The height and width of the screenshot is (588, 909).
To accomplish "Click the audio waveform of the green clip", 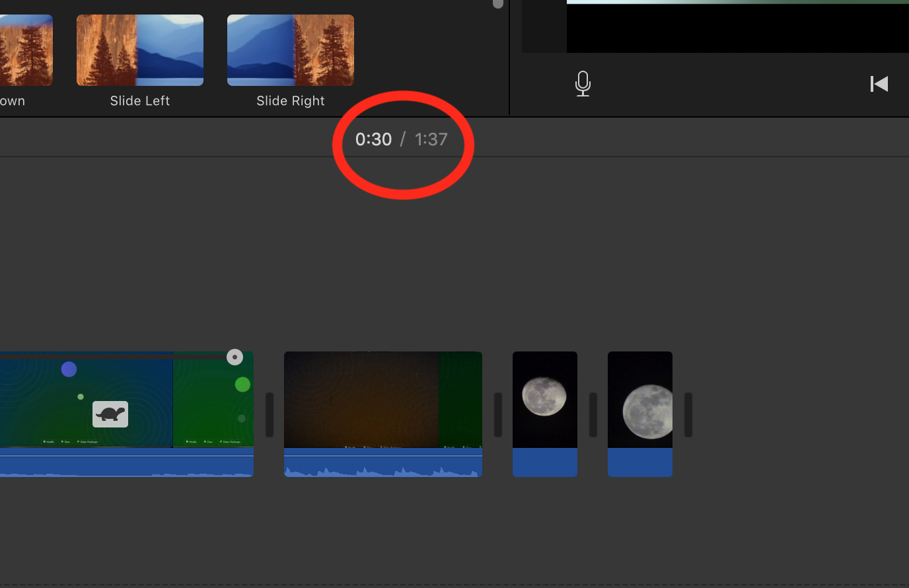I will point(127,462).
